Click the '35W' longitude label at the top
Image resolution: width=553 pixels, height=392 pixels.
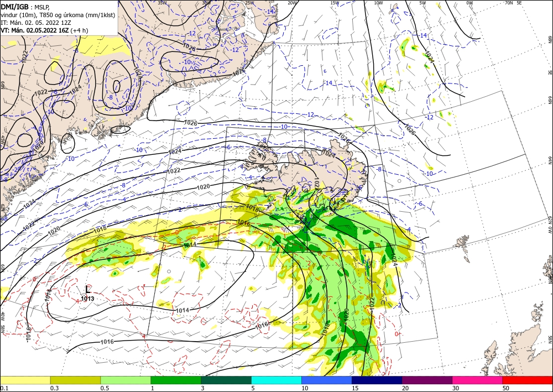tap(162, 3)
